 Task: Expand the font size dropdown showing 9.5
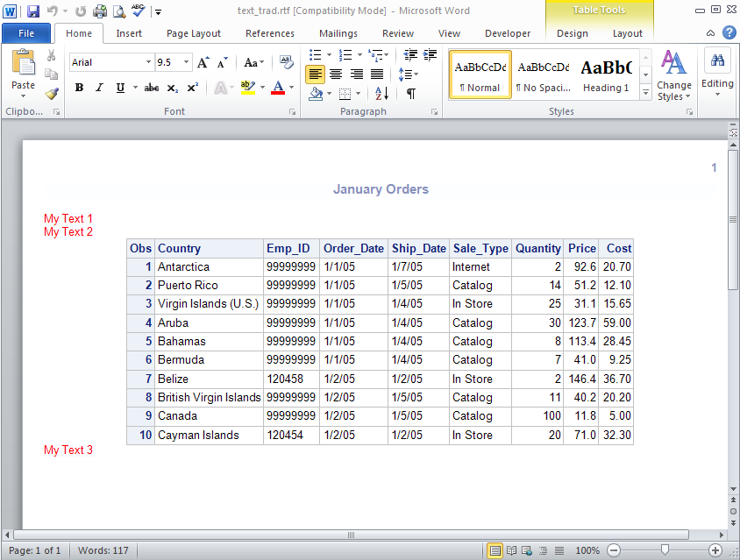[x=186, y=63]
